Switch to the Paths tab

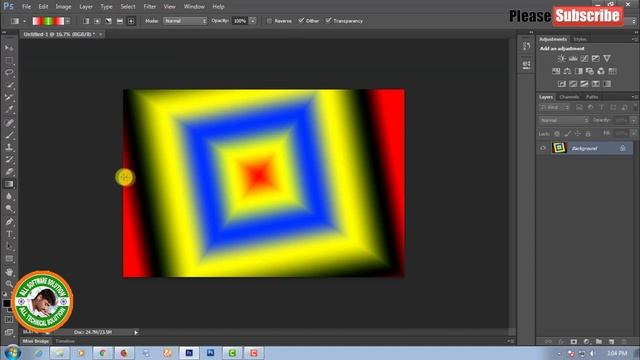592,97
